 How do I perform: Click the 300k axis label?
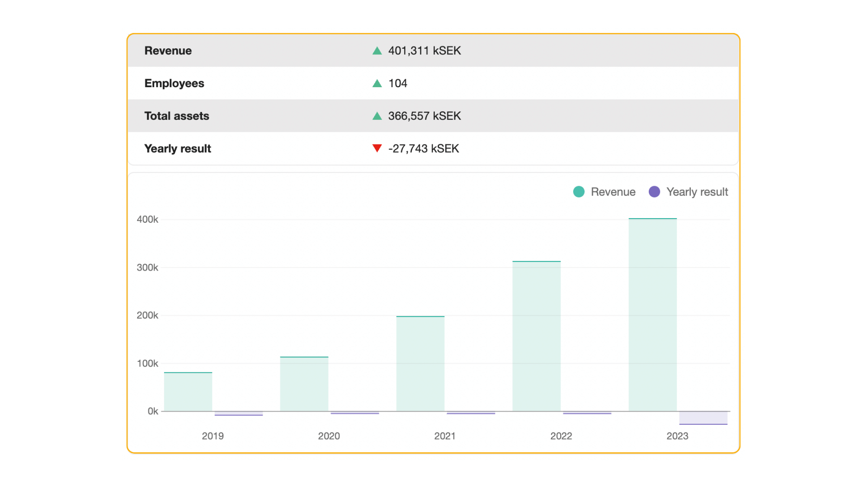[147, 267]
